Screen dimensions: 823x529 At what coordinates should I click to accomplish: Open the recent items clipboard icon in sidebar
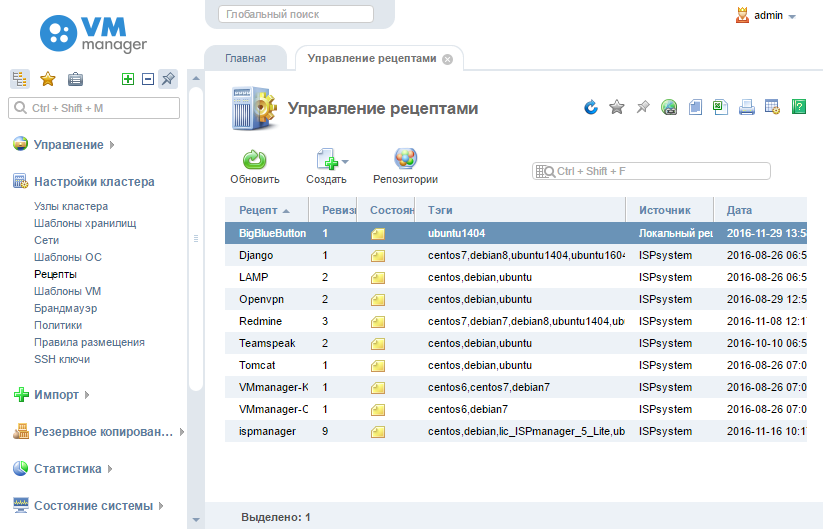[76, 79]
